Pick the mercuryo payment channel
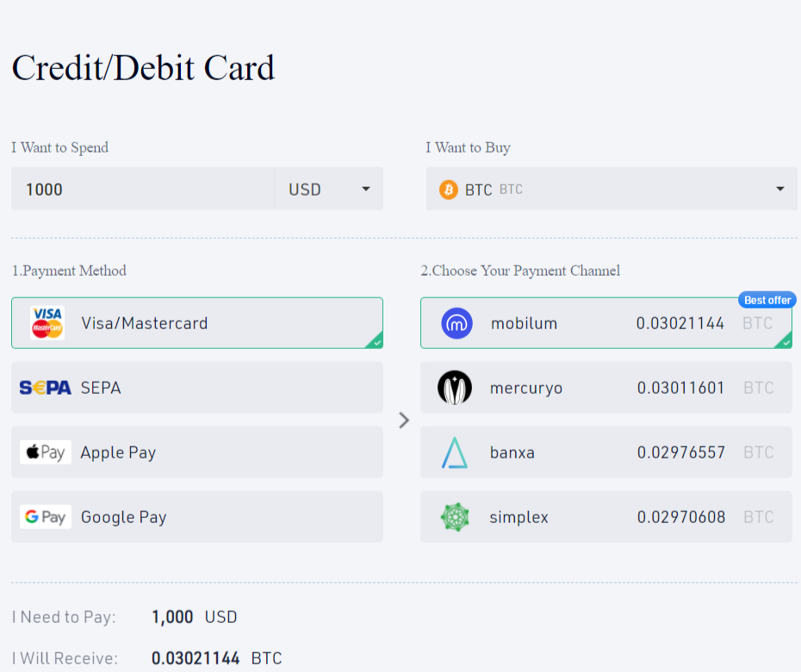This screenshot has height=672, width=801. 605,388
